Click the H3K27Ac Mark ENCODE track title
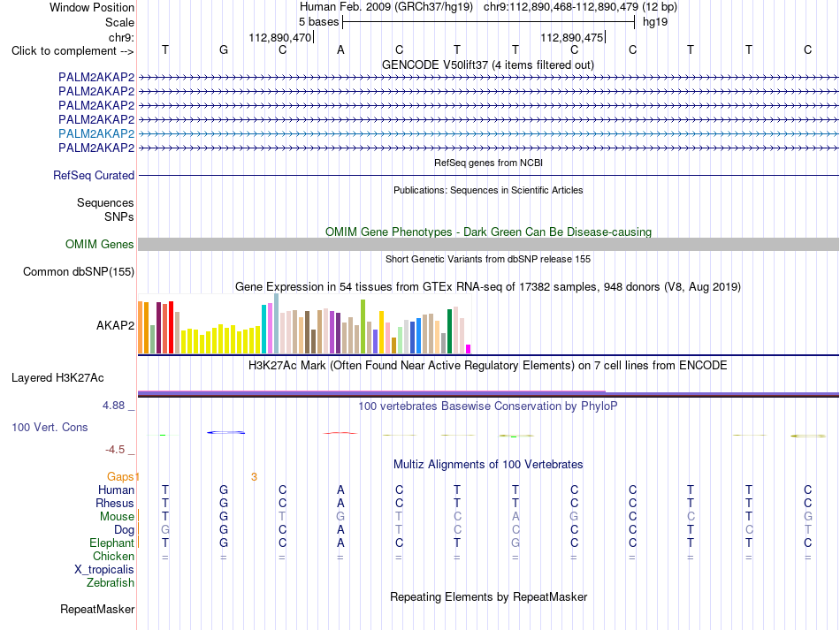 pyautogui.click(x=488, y=366)
